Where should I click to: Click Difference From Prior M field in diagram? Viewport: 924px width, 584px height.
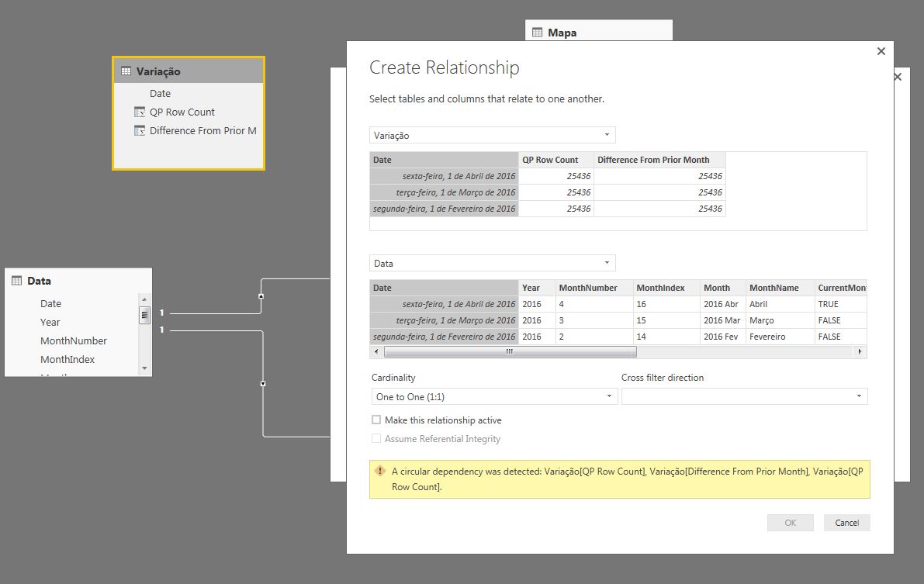[202, 131]
